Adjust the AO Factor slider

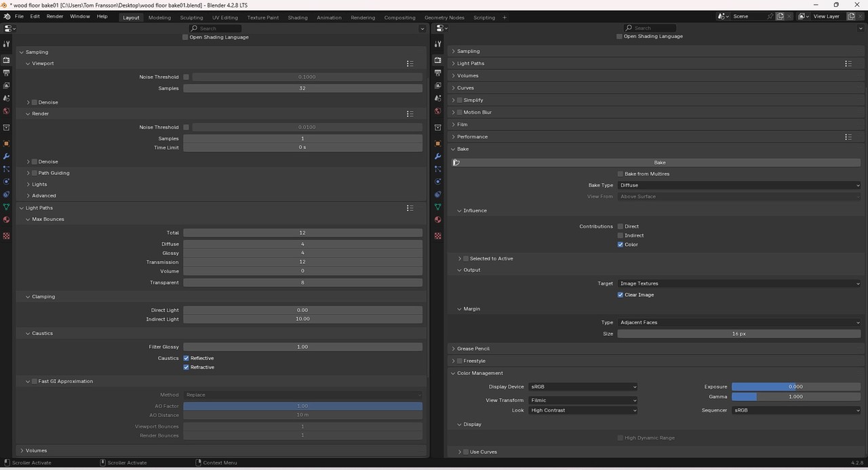[303, 406]
